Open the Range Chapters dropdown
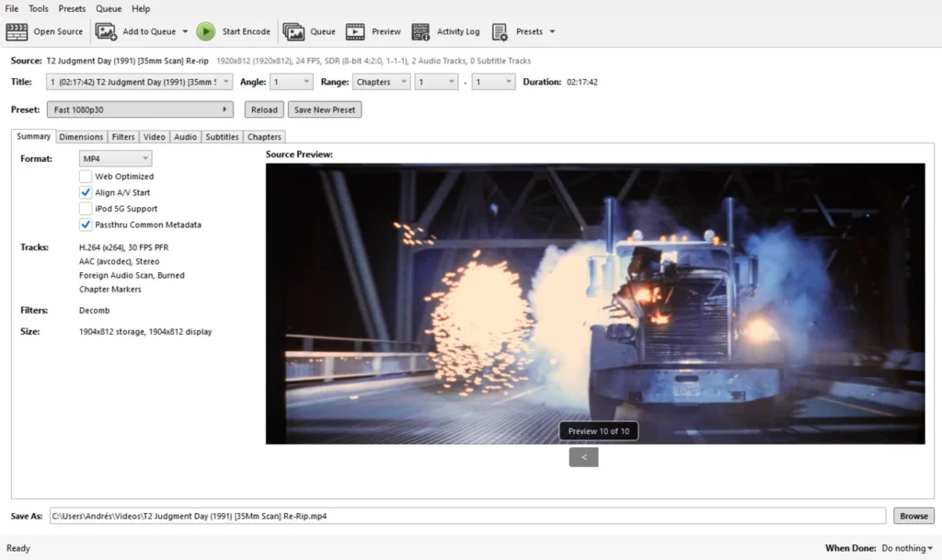The width and height of the screenshot is (942, 560). pyautogui.click(x=382, y=82)
